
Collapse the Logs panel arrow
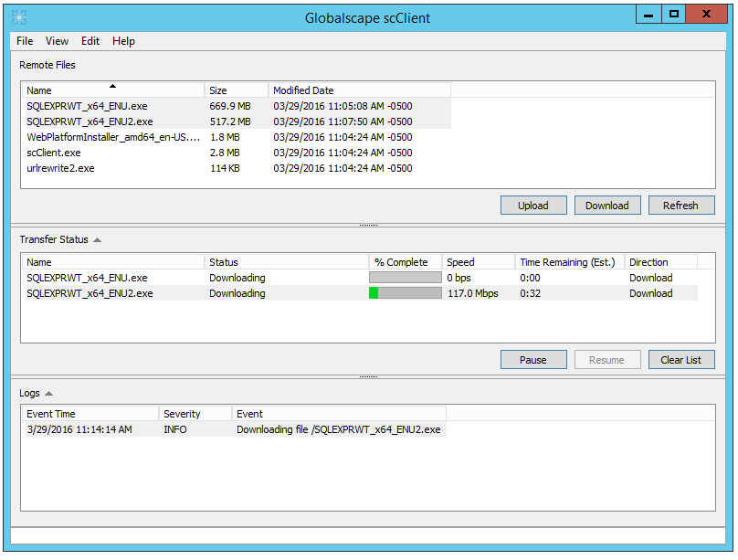pyautogui.click(x=49, y=394)
